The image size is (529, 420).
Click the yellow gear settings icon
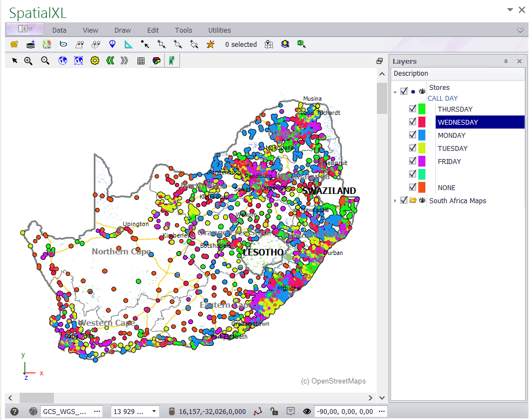click(95, 61)
